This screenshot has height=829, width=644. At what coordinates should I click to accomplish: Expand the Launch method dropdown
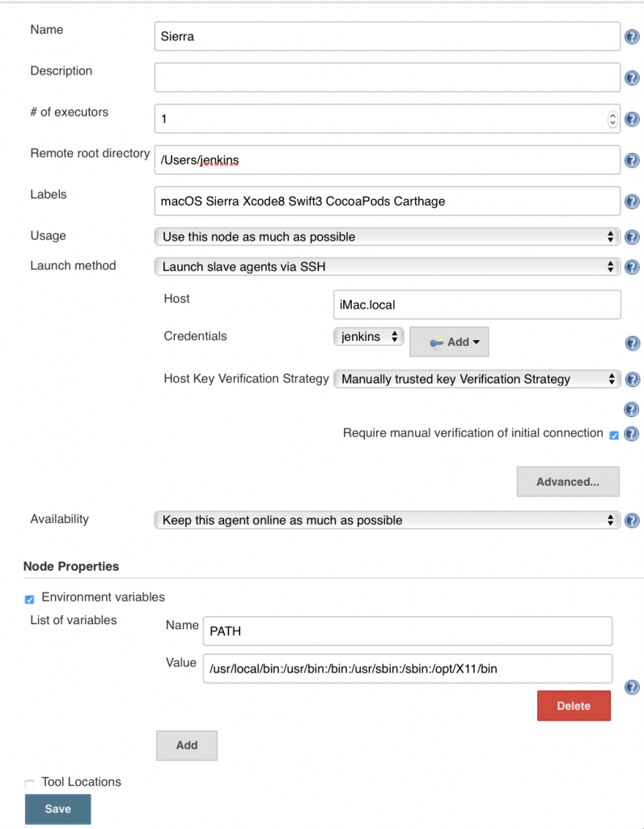(x=387, y=266)
